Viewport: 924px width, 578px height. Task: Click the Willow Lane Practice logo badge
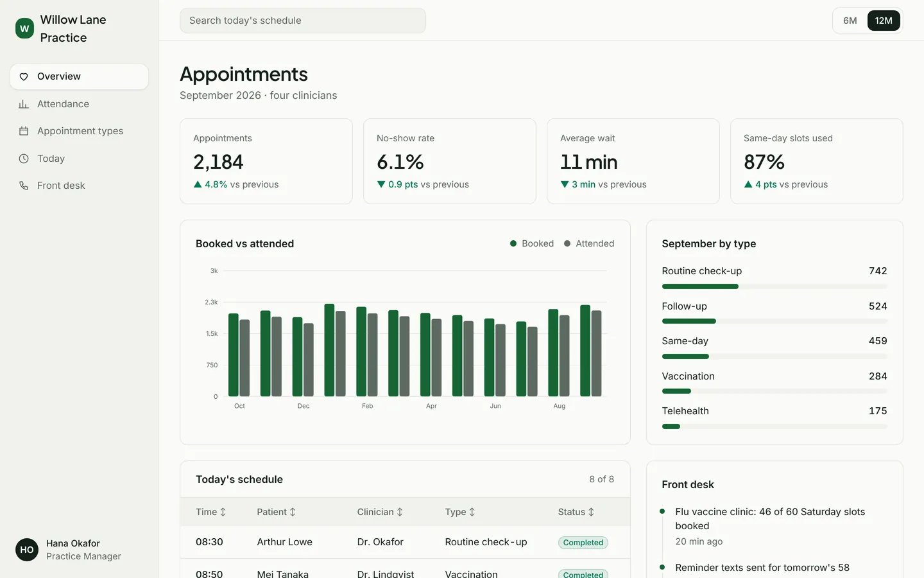(24, 28)
